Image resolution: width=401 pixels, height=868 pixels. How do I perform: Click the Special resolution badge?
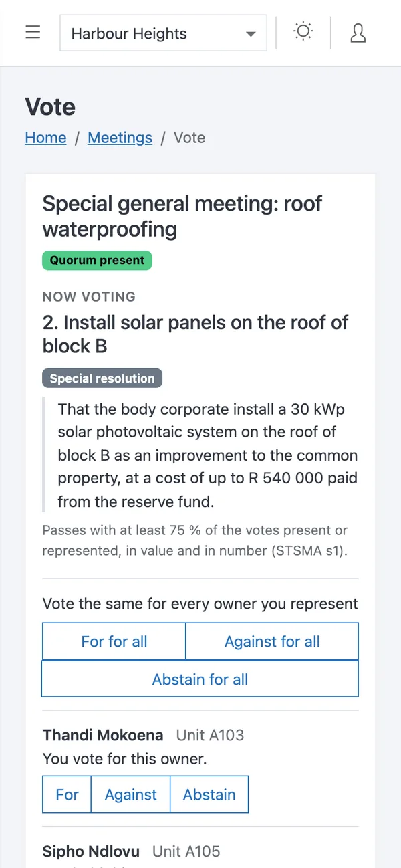[102, 378]
